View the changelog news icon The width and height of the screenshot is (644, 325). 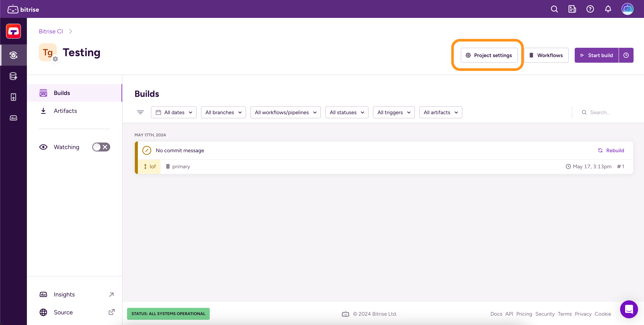pos(572,9)
